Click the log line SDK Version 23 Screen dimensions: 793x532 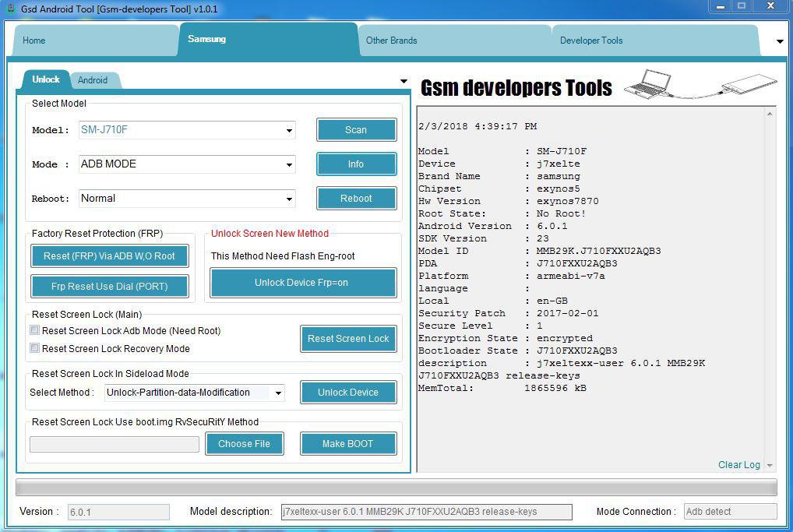click(484, 238)
